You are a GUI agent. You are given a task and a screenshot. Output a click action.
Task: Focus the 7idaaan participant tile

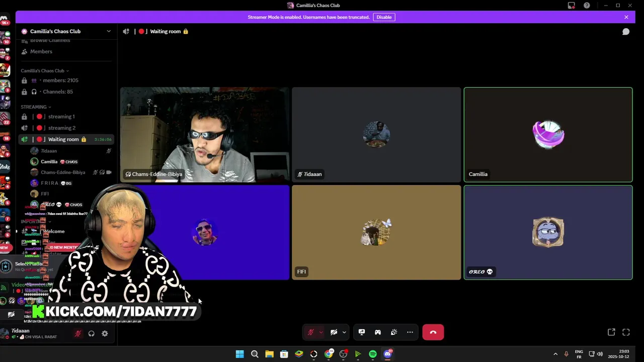pyautogui.click(x=376, y=135)
